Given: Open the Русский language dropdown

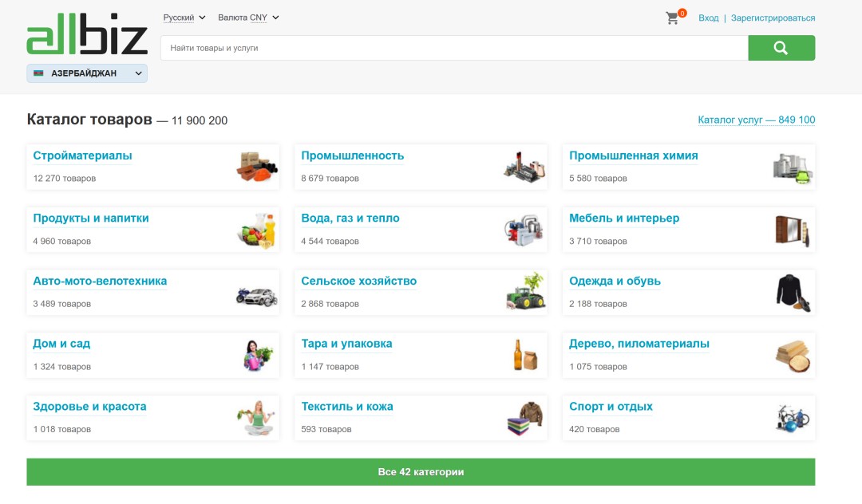Looking at the screenshot, I should (184, 18).
